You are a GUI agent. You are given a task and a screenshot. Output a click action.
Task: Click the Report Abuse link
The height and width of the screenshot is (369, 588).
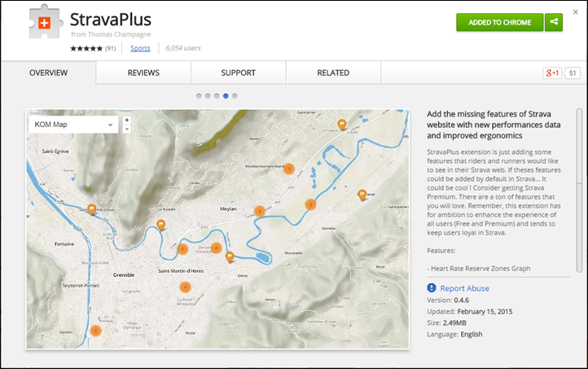464,288
